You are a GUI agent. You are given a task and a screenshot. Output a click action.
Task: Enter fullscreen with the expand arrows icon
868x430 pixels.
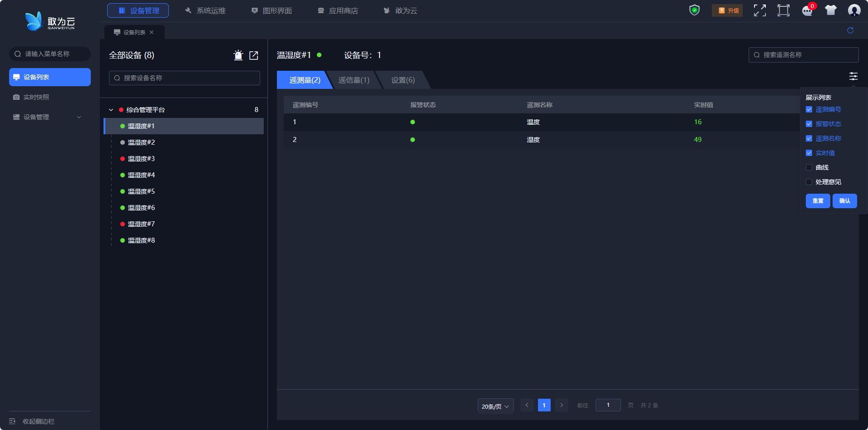[760, 10]
